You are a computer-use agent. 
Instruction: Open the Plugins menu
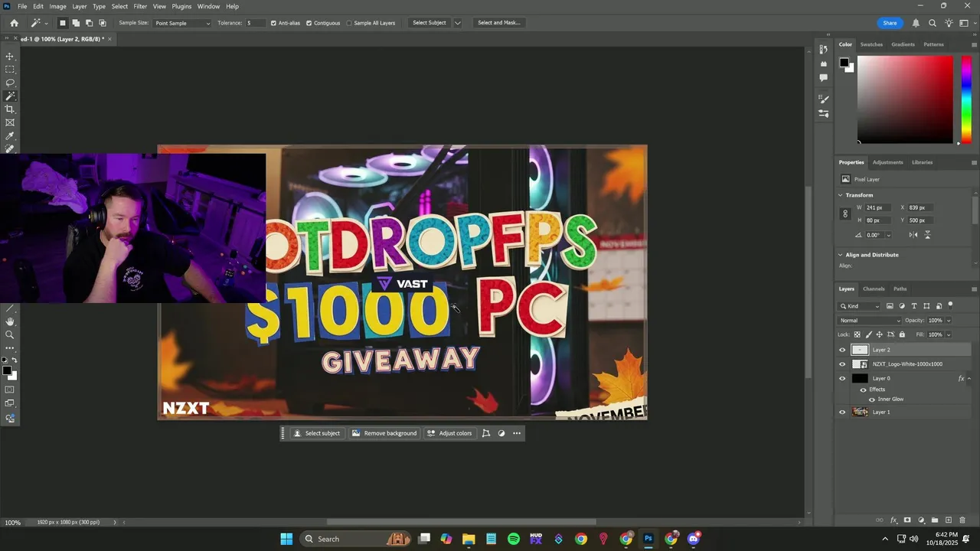click(181, 6)
